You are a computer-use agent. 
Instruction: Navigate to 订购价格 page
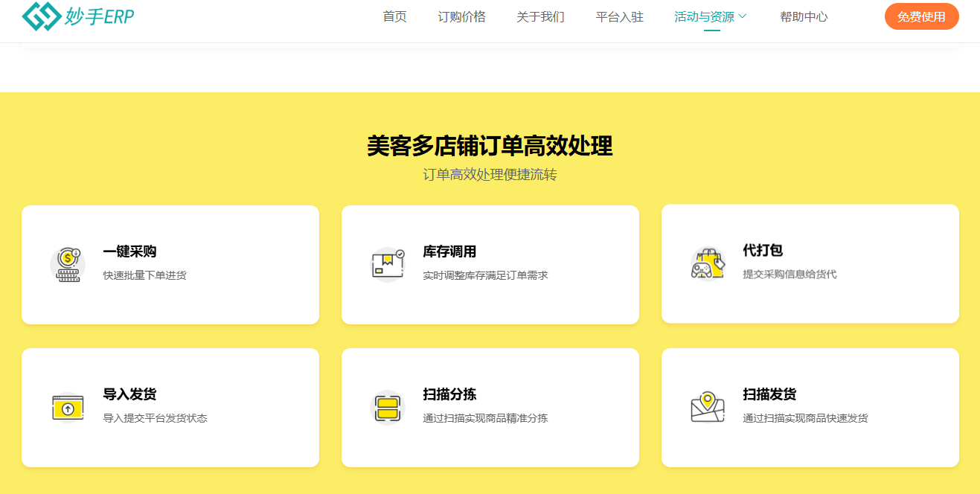click(462, 16)
